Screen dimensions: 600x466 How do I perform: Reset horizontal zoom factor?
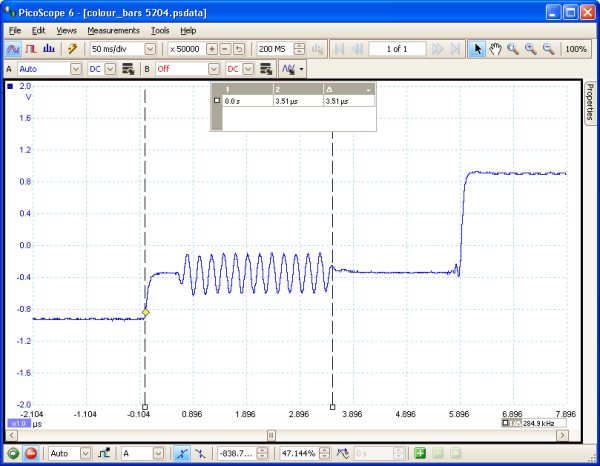click(x=239, y=49)
